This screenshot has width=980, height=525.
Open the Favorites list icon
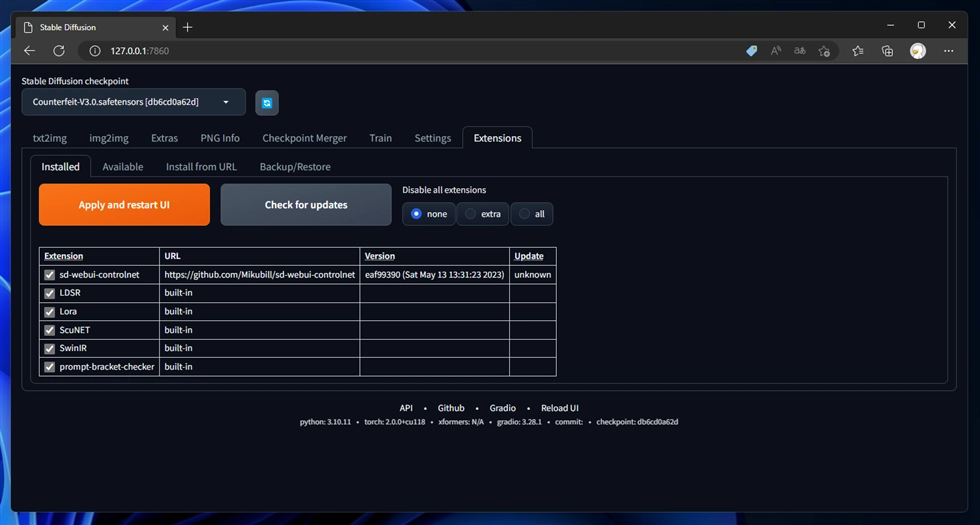(858, 51)
